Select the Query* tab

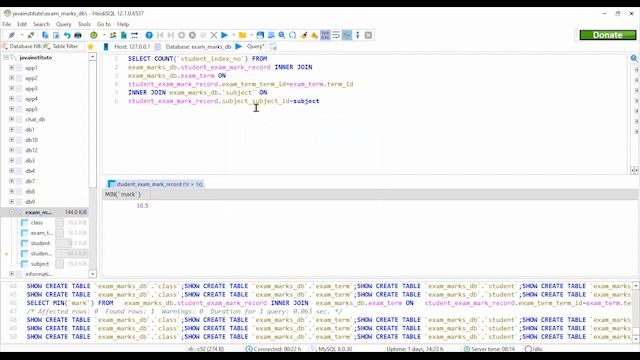(x=251, y=47)
